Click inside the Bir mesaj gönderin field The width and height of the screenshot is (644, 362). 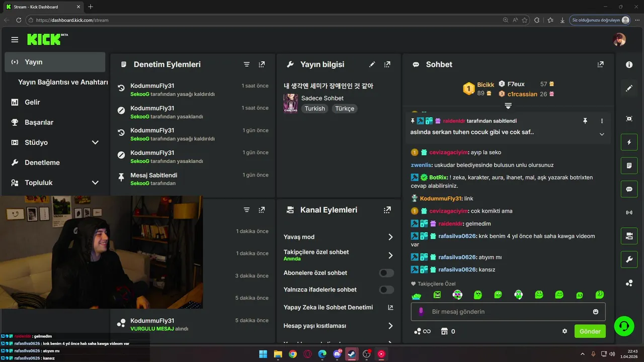pos(508,312)
